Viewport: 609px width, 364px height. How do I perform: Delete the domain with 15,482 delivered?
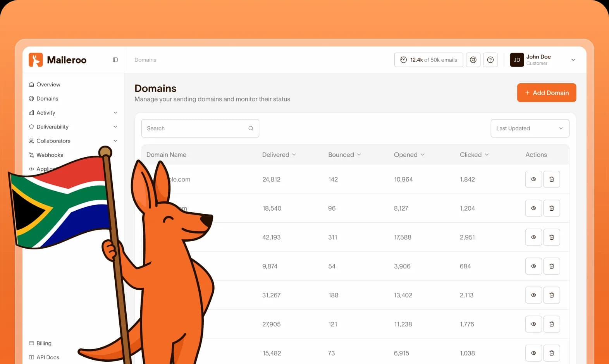552,353
